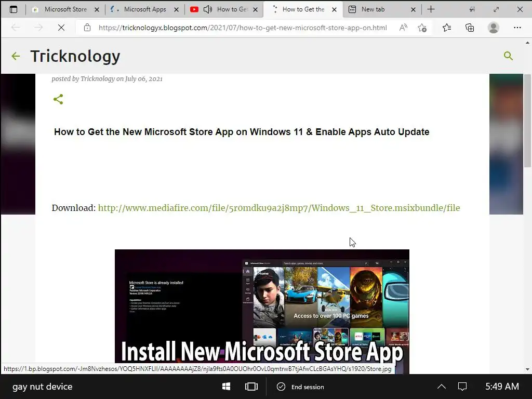The image size is (532, 399).
Task: Open the Tricknology author link
Action: pyautogui.click(x=98, y=79)
